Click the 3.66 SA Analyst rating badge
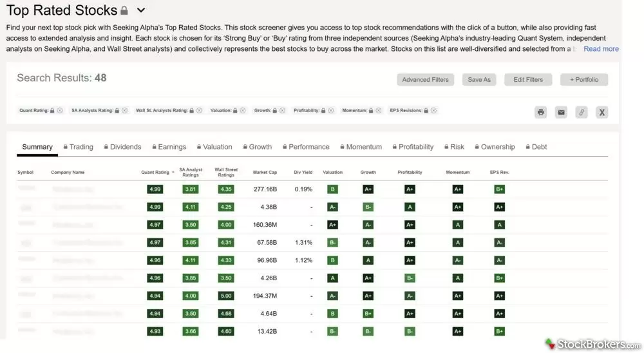The image size is (644, 353). tap(191, 331)
